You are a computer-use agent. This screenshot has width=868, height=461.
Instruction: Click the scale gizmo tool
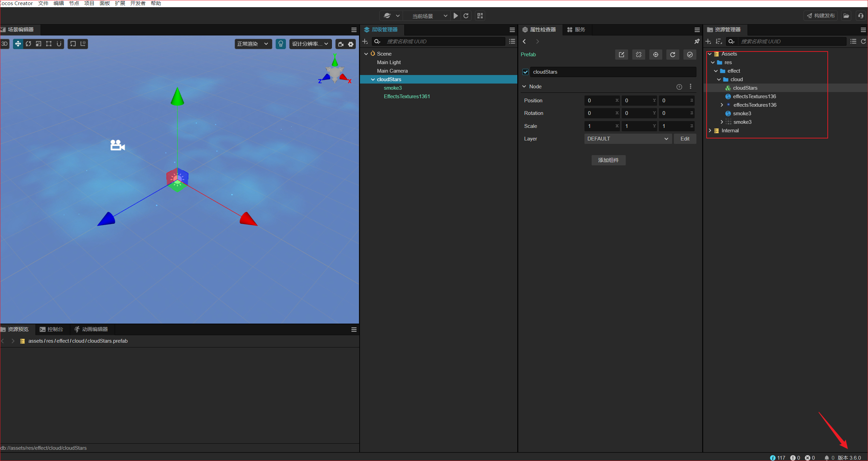(39, 44)
